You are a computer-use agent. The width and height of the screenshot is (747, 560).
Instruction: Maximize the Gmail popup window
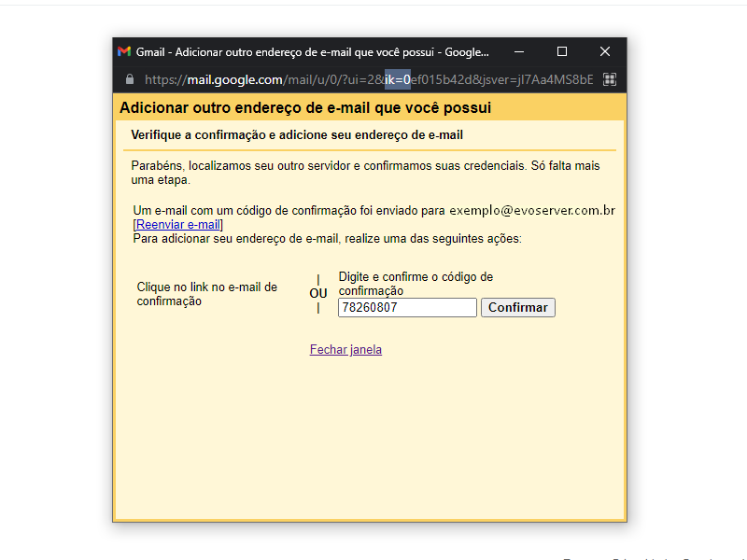[562, 51]
